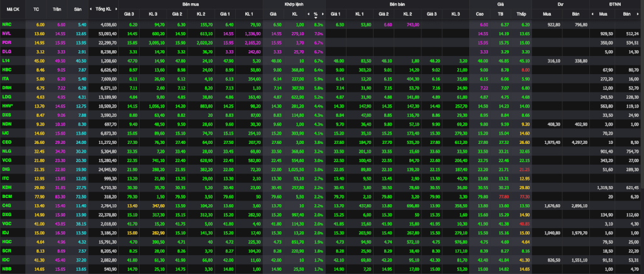Click the left arrow beside Tổng KL header

(x=92, y=9)
